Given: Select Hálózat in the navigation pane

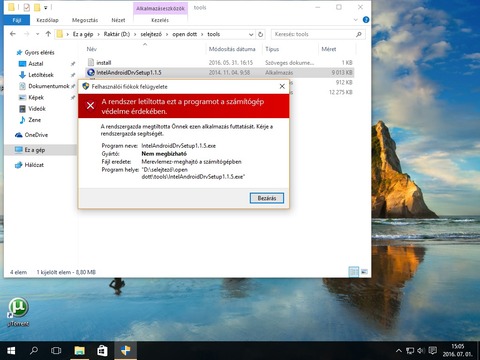Looking at the screenshot, I should (34, 165).
